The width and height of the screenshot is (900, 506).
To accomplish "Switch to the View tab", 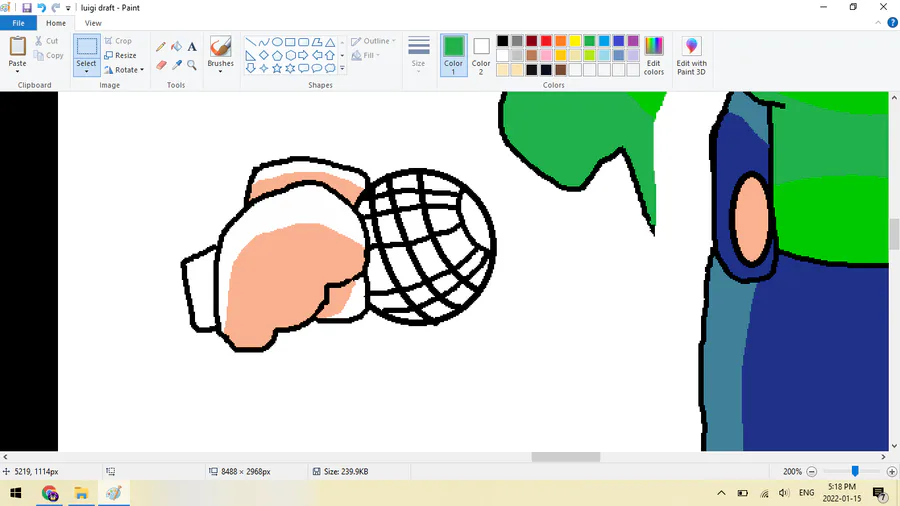I will [x=93, y=23].
